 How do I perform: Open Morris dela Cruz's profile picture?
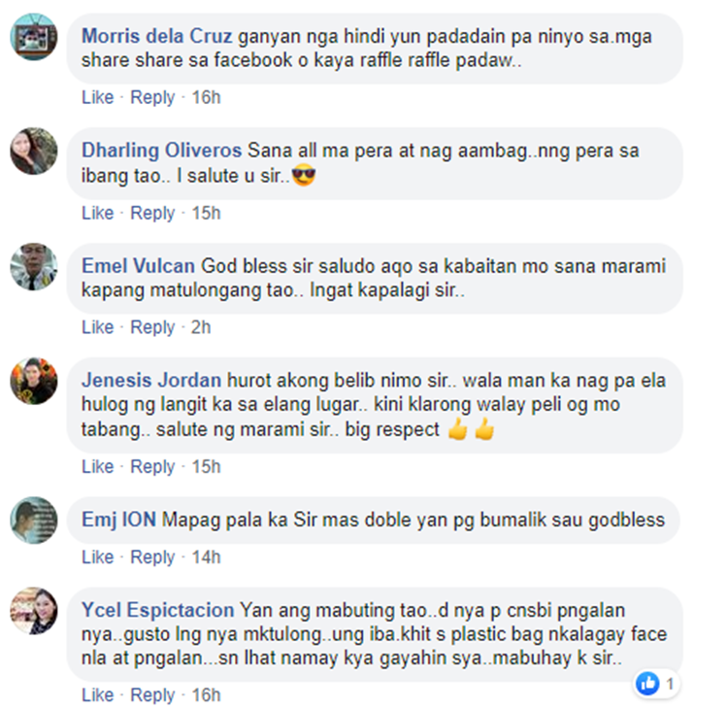pyautogui.click(x=34, y=37)
